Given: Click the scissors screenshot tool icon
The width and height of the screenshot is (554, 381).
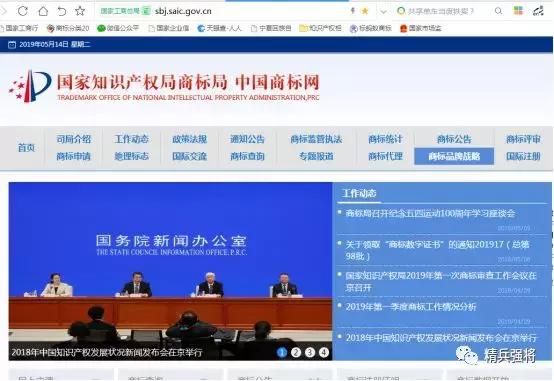Looking at the screenshot, I should coord(538,11).
